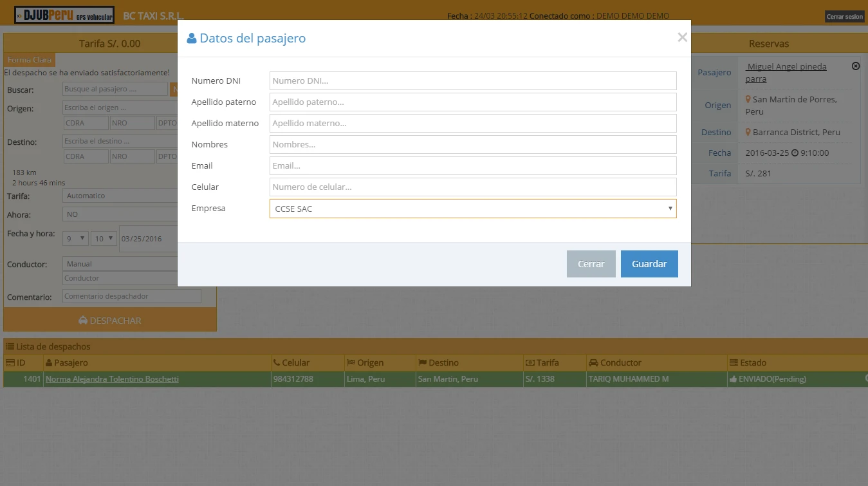Screen dimensions: 868x486
Task: Click the remove icon on the reservation card
Action: 856,66
